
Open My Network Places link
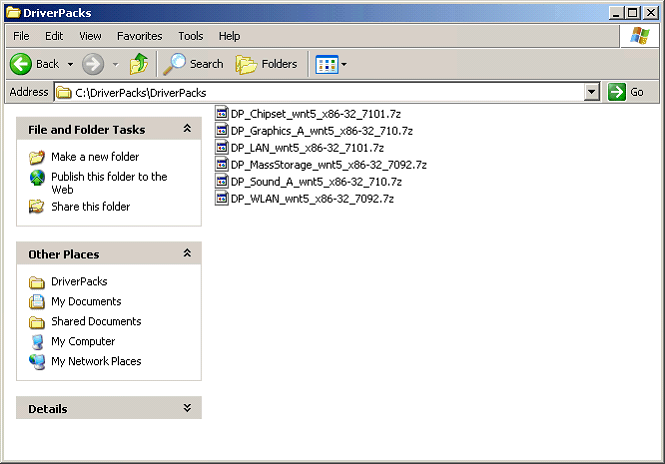[x=96, y=361]
